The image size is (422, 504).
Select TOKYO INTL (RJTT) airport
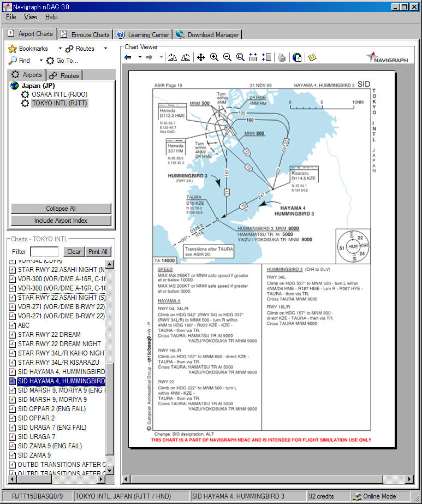60,103
